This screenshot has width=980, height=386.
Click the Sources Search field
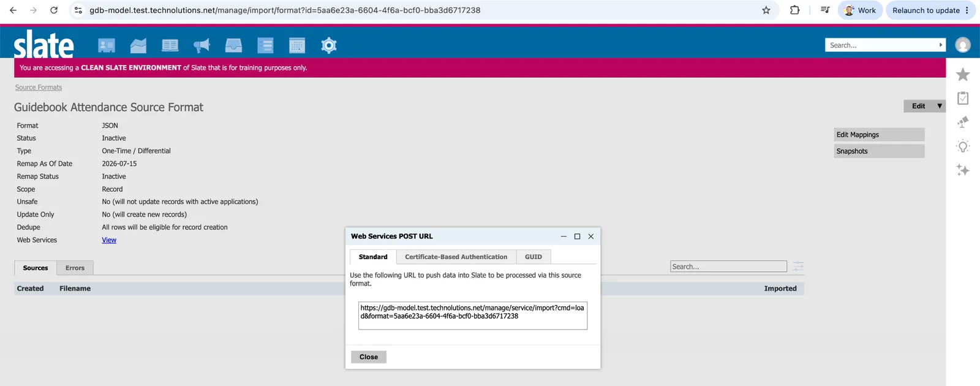tap(728, 267)
